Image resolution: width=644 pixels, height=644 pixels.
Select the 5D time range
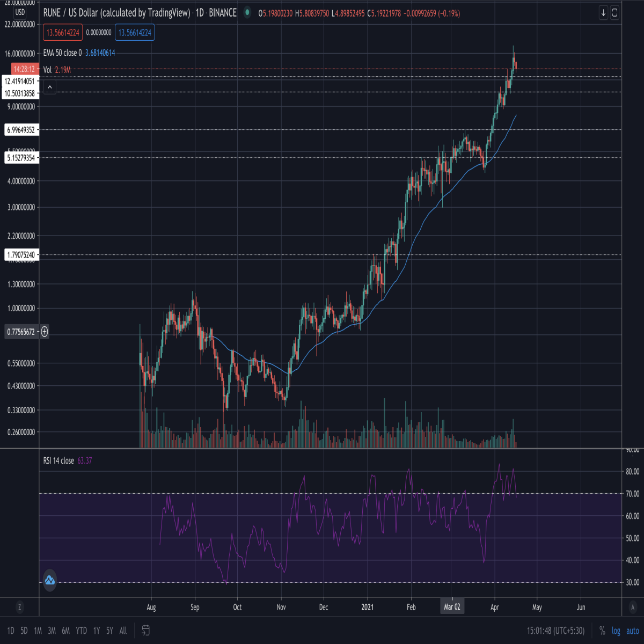[24, 631]
